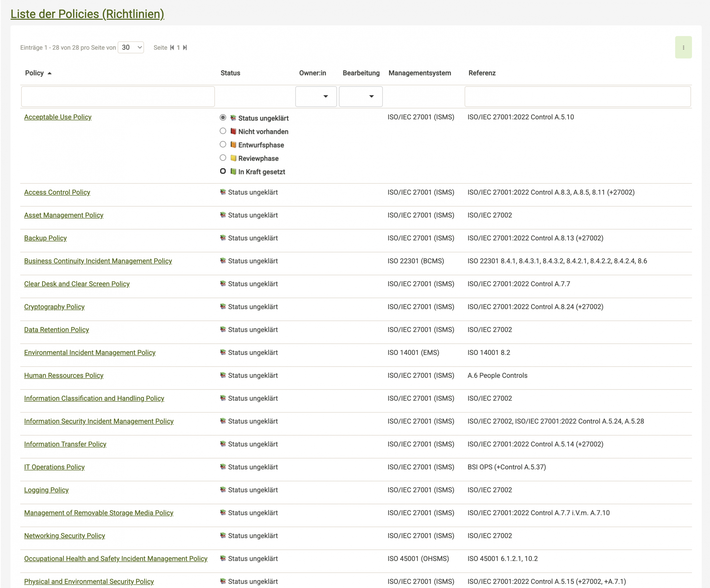Click Backup Policy's status book-stack icon

(x=223, y=238)
